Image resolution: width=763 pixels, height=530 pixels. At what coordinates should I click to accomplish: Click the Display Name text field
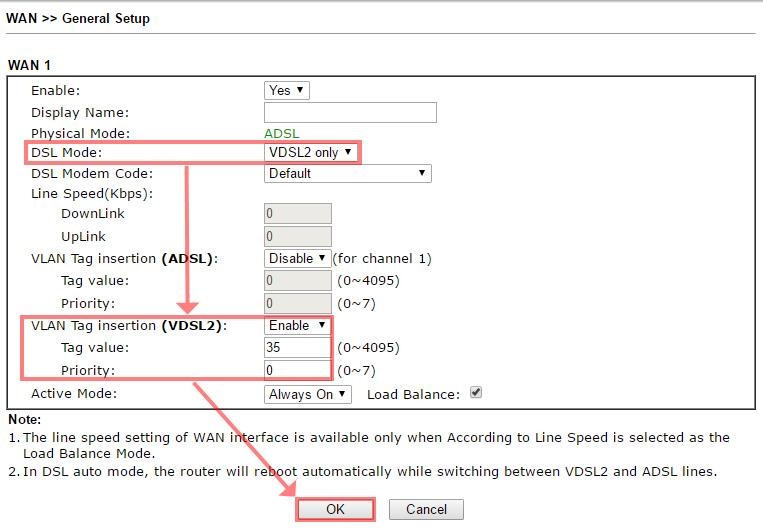coord(350,112)
